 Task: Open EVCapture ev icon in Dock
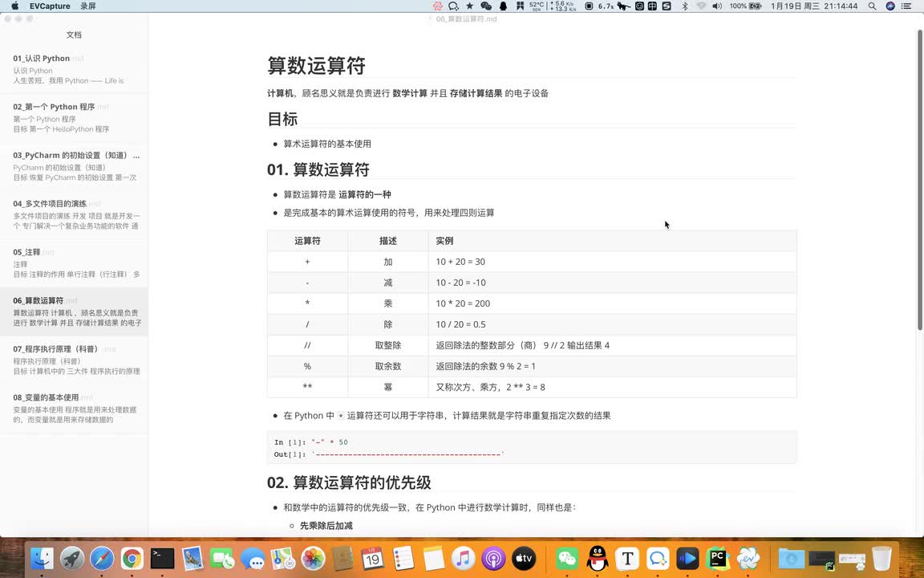[748, 558]
